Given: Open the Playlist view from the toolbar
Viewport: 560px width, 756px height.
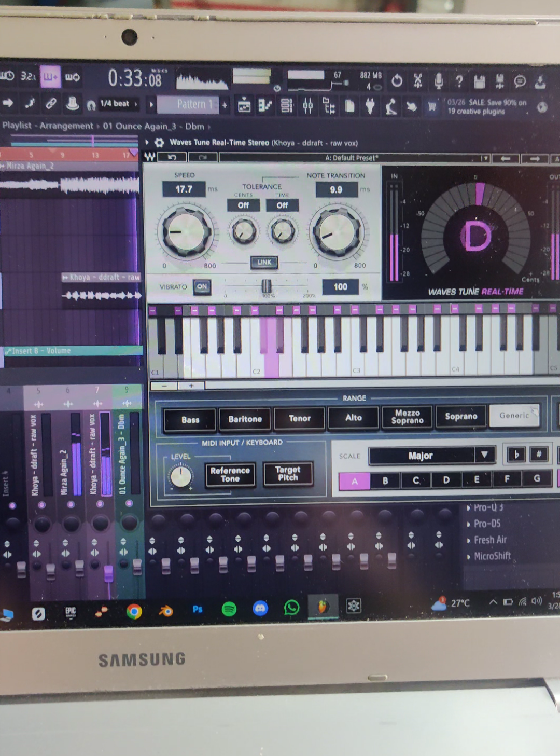Looking at the screenshot, I should click(x=244, y=106).
